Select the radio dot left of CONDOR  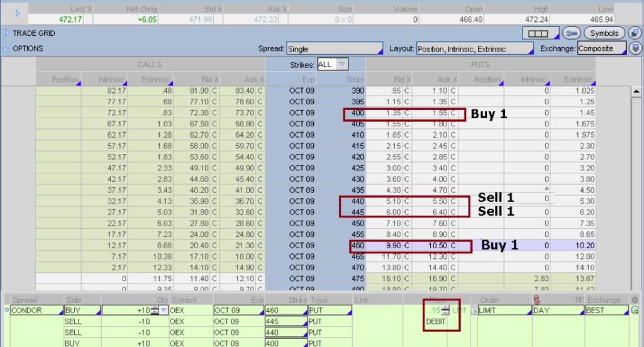click(x=6, y=310)
